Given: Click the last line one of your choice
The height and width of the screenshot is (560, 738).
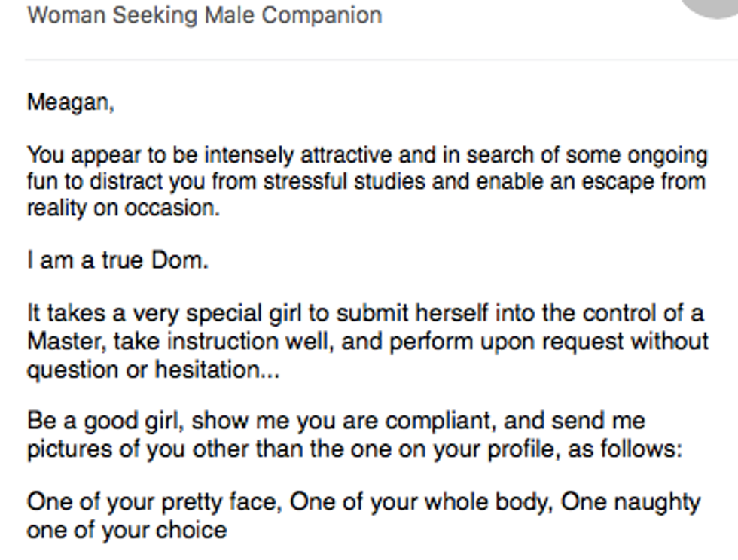Looking at the screenshot, I should tap(127, 530).
